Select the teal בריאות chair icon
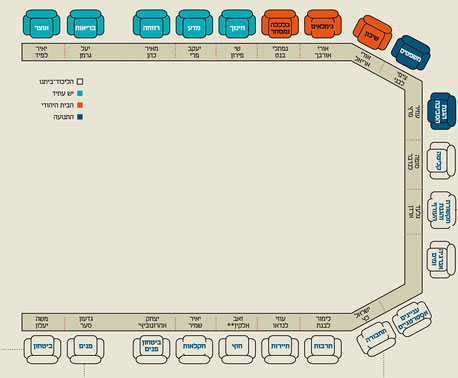 [x=85, y=24]
